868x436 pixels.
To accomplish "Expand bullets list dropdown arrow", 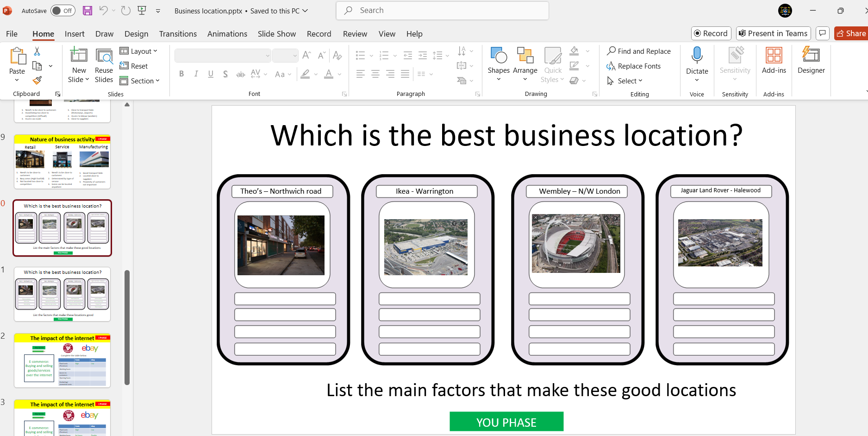I will [x=371, y=56].
